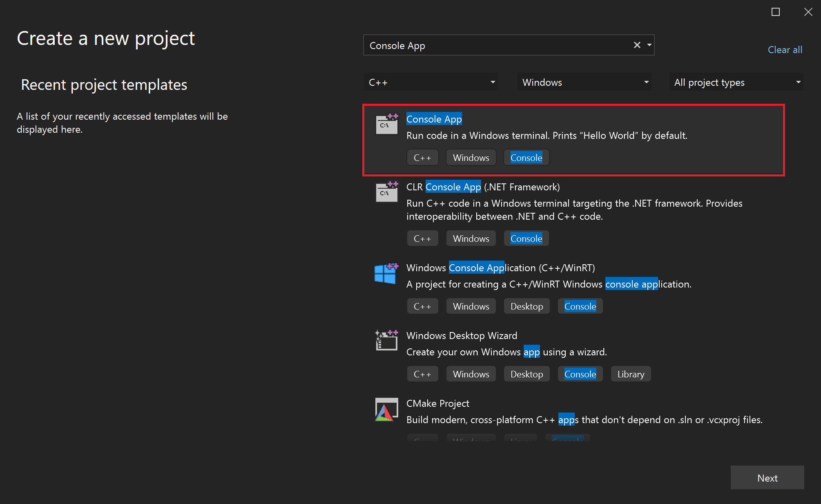Click the C++ tag on Console App template
The image size is (821, 504).
coord(422,158)
